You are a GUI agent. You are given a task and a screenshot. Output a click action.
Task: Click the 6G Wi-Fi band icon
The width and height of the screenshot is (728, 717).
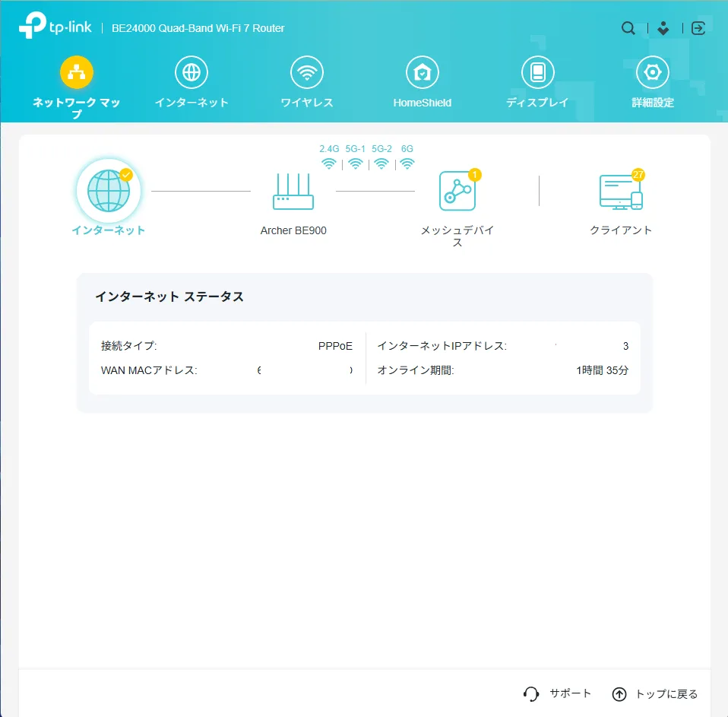(x=407, y=163)
